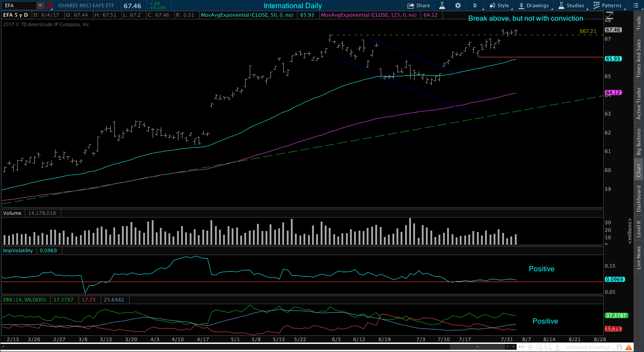Click the EFA 5 y D chart label
This screenshot has height=352, width=644.
15,15
